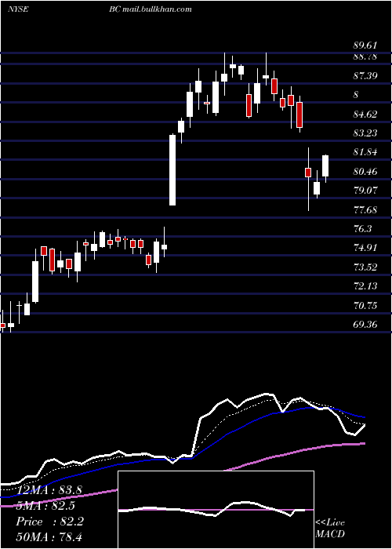This screenshot has width=392, height=549.
Task: Select the 76.3 price level label
Action: tap(362, 229)
